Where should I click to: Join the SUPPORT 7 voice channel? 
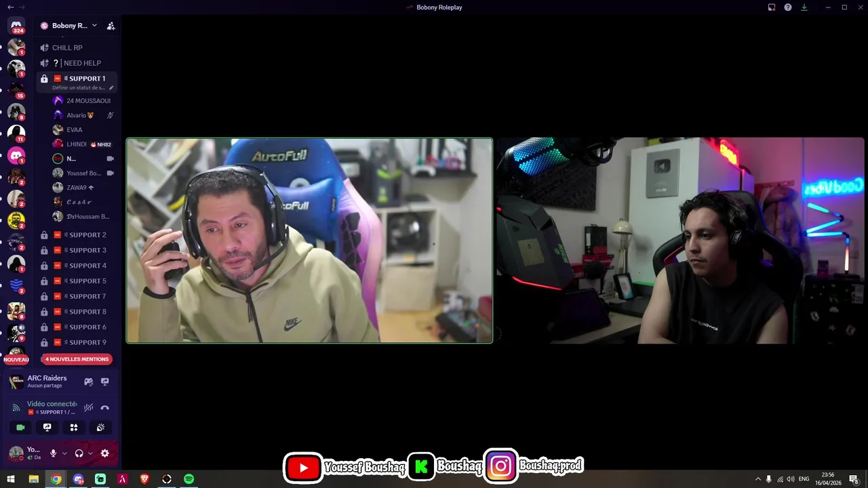pos(77,296)
